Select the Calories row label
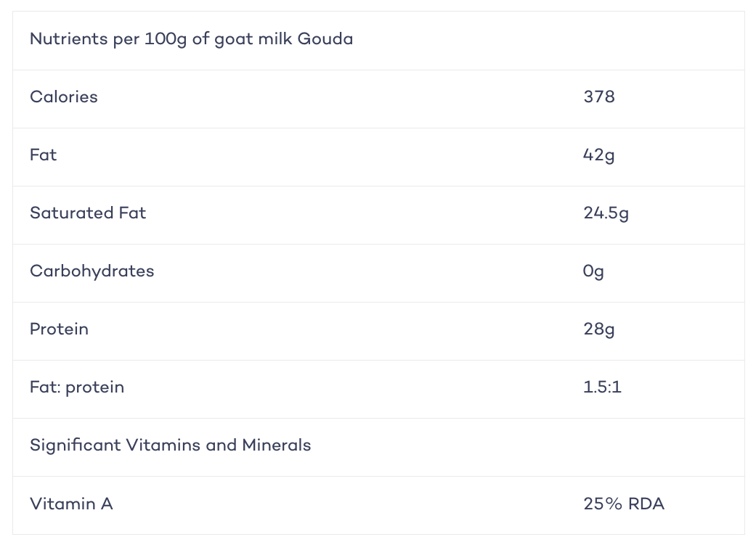 [x=64, y=97]
